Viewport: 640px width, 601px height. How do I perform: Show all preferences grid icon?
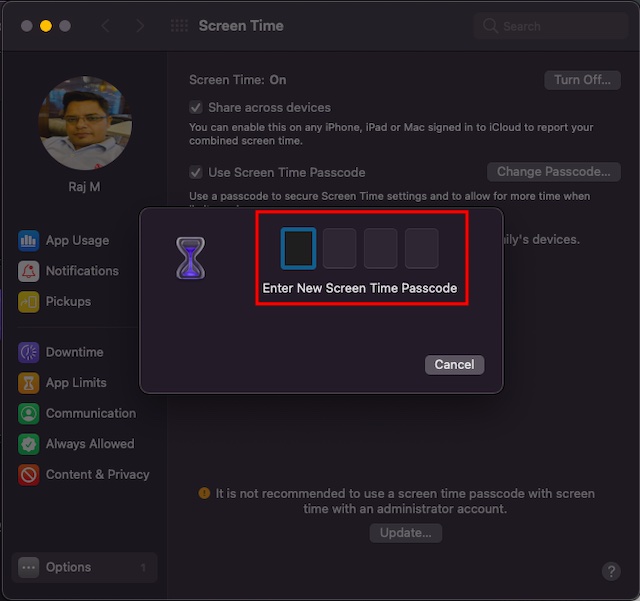pyautogui.click(x=179, y=26)
